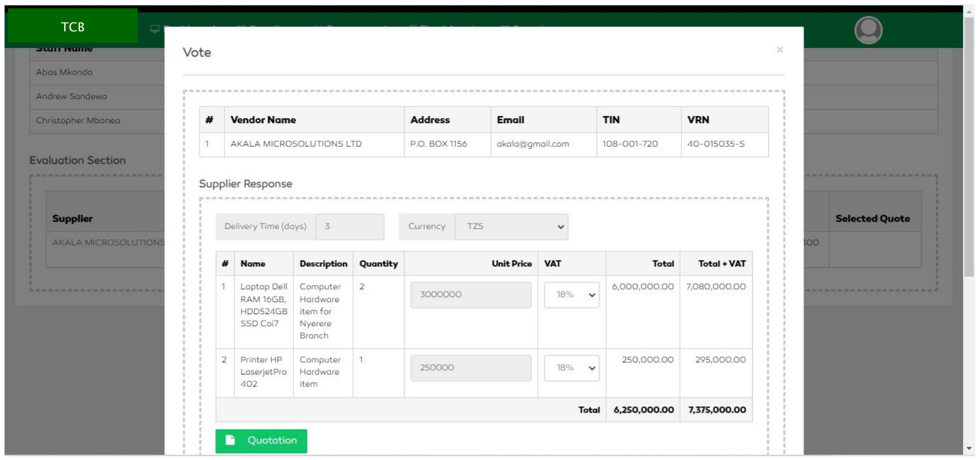Image resolution: width=980 pixels, height=460 pixels.
Task: Click AKALA MICROSOLUTIONS link in Evaluation Section
Action: [x=108, y=242]
